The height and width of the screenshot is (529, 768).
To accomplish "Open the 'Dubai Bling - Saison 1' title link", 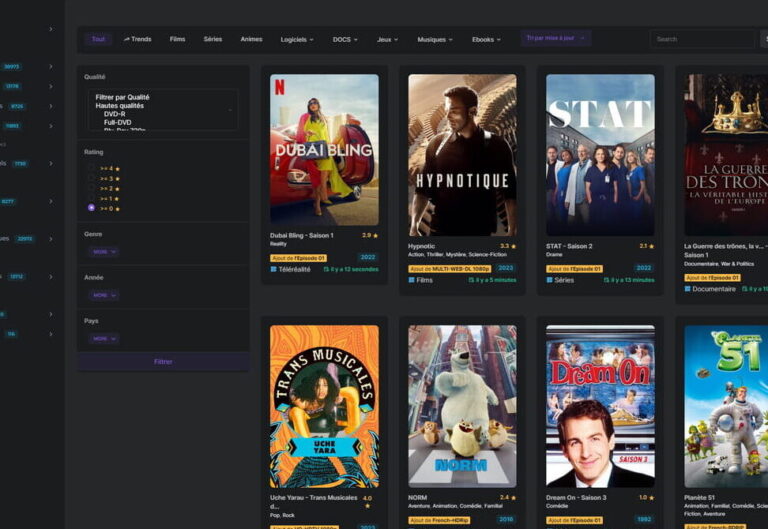I will click(x=301, y=236).
